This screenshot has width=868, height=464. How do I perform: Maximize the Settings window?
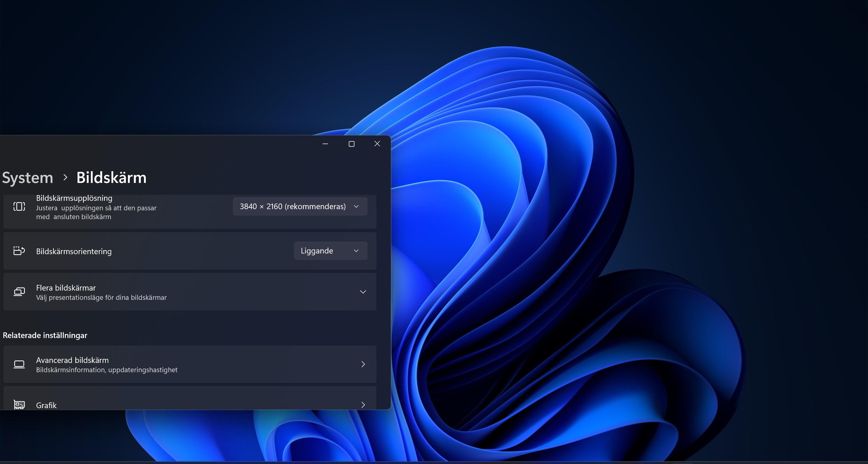[x=351, y=144]
